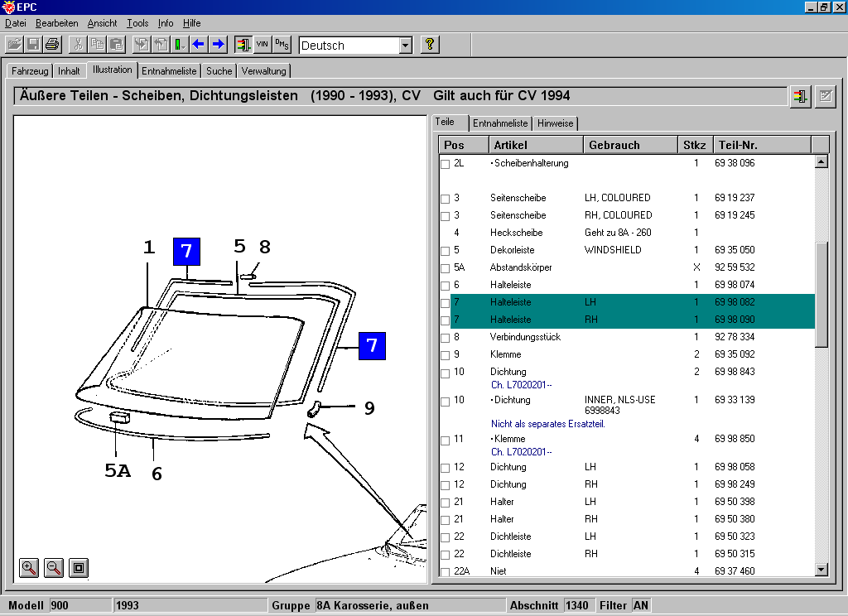
Task: Click the Ch. L7020201-- note under Dichtung
Action: tap(522, 385)
